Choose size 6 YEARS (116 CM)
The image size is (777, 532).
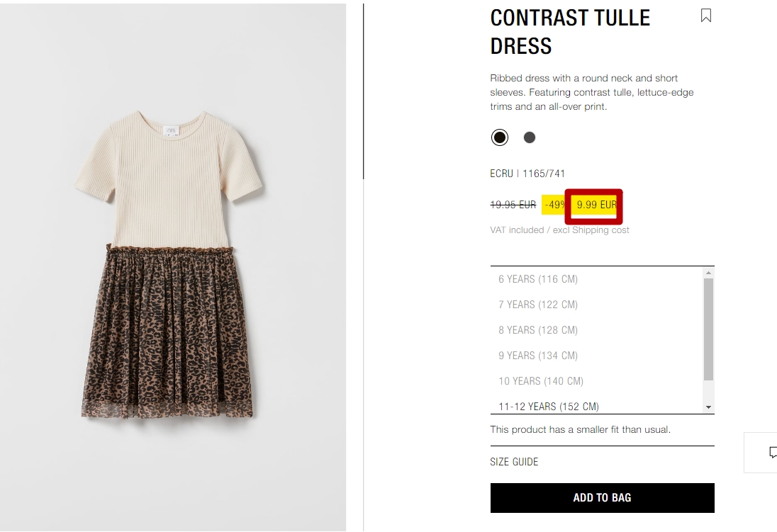pyautogui.click(x=597, y=279)
